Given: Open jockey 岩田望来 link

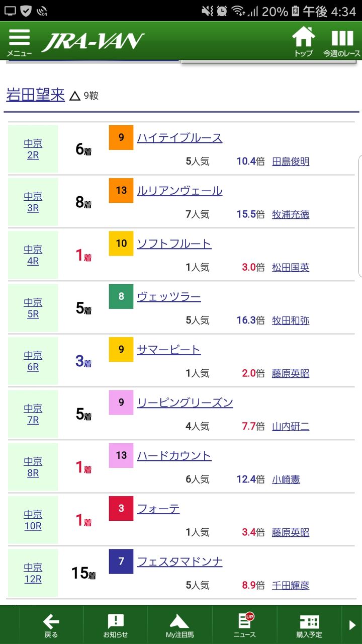Looking at the screenshot, I should click(x=35, y=95).
